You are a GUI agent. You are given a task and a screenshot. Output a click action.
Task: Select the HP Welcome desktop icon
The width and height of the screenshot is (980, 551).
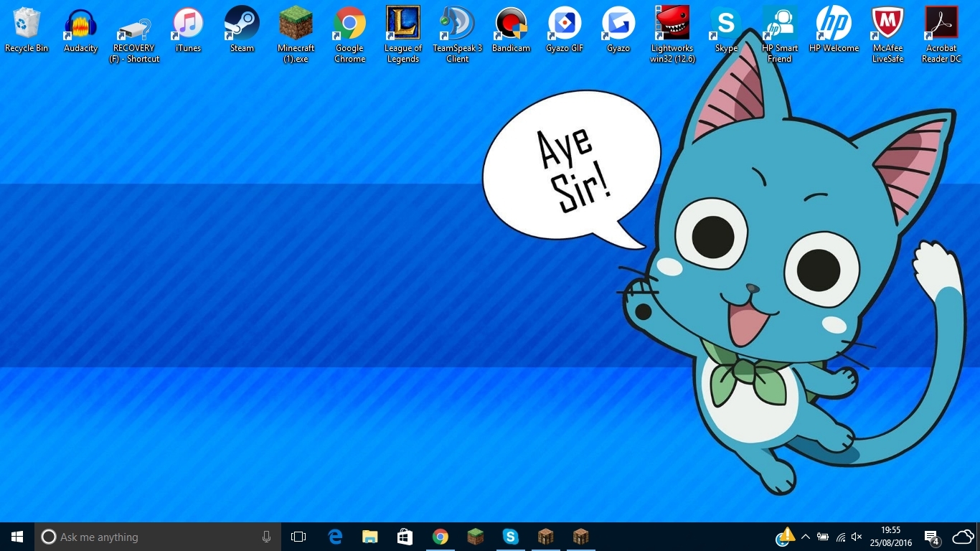point(834,30)
